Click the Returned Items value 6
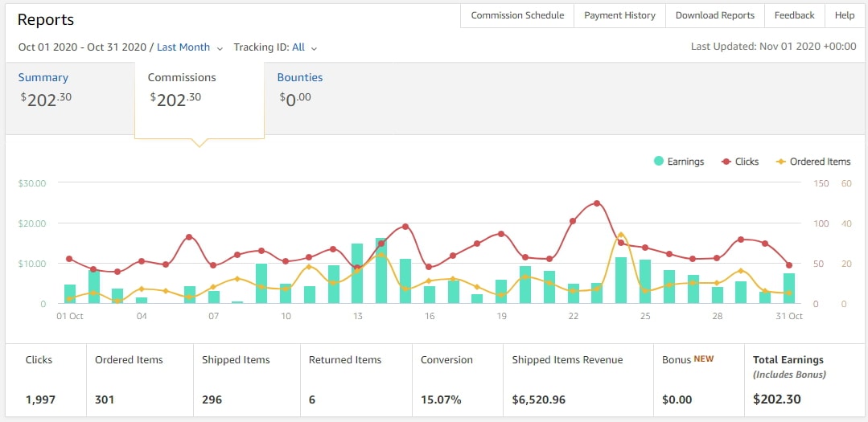This screenshot has height=422, width=868. click(x=312, y=399)
